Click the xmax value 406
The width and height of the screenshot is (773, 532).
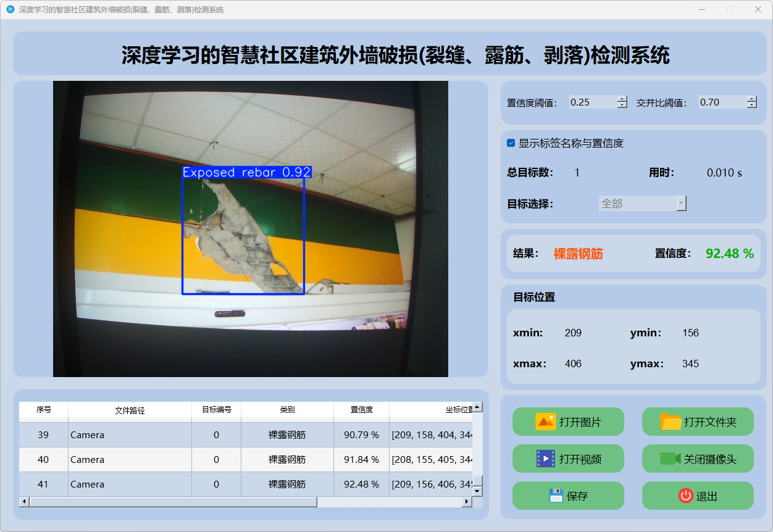click(574, 364)
